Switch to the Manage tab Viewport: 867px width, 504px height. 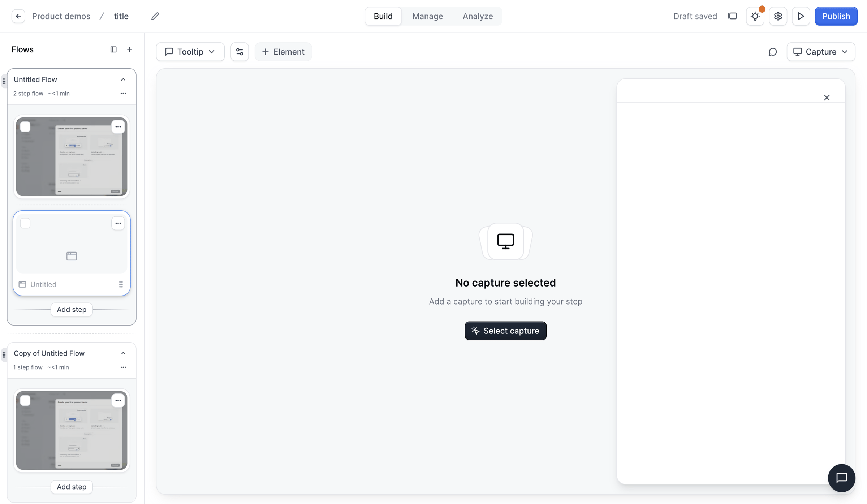427,16
